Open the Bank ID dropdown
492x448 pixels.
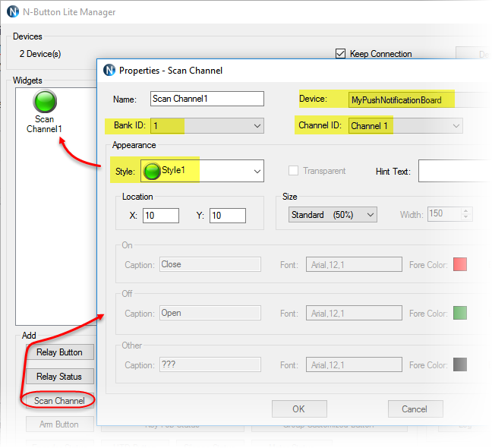coord(207,126)
